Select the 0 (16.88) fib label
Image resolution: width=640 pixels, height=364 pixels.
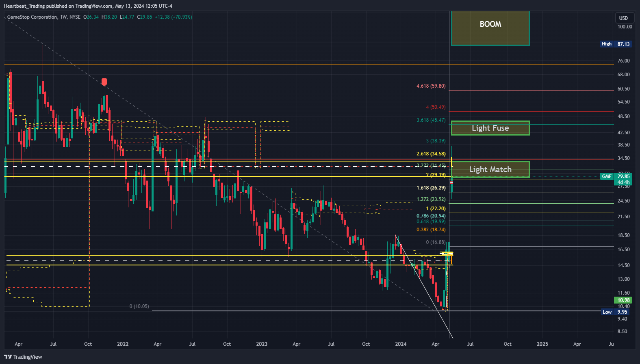coord(436,242)
